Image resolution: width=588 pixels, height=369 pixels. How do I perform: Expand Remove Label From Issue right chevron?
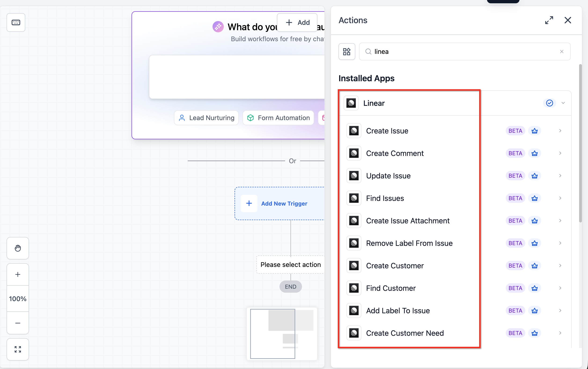coord(560,243)
